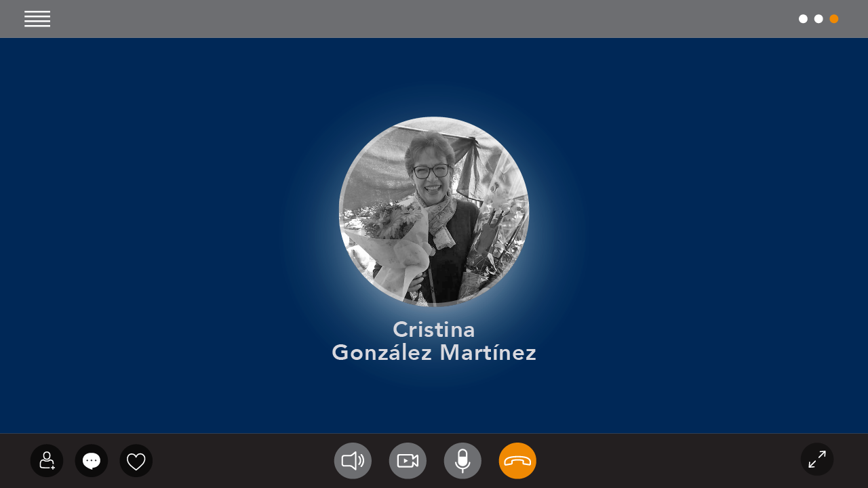Click the surname "González Martínez"
Screen dimensions: 868x488
434,352
